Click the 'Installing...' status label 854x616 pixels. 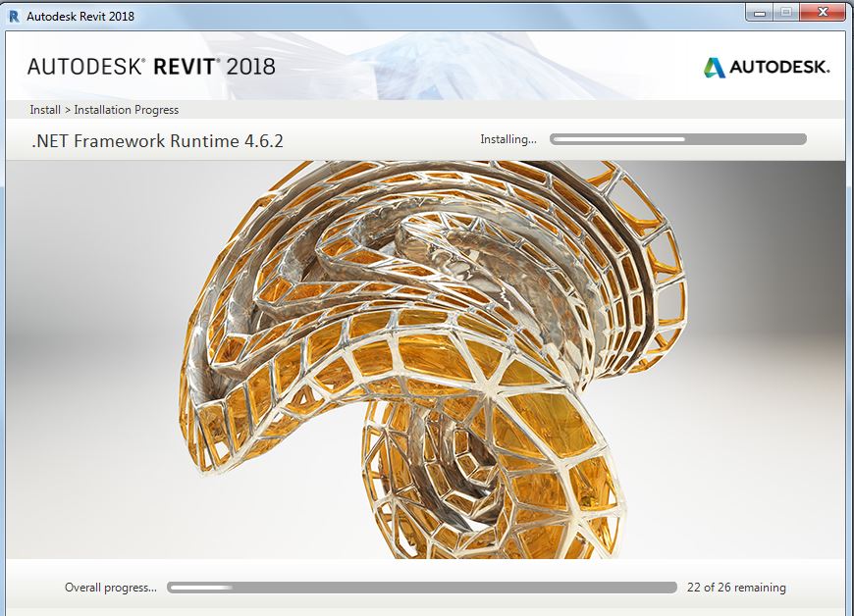pos(508,139)
